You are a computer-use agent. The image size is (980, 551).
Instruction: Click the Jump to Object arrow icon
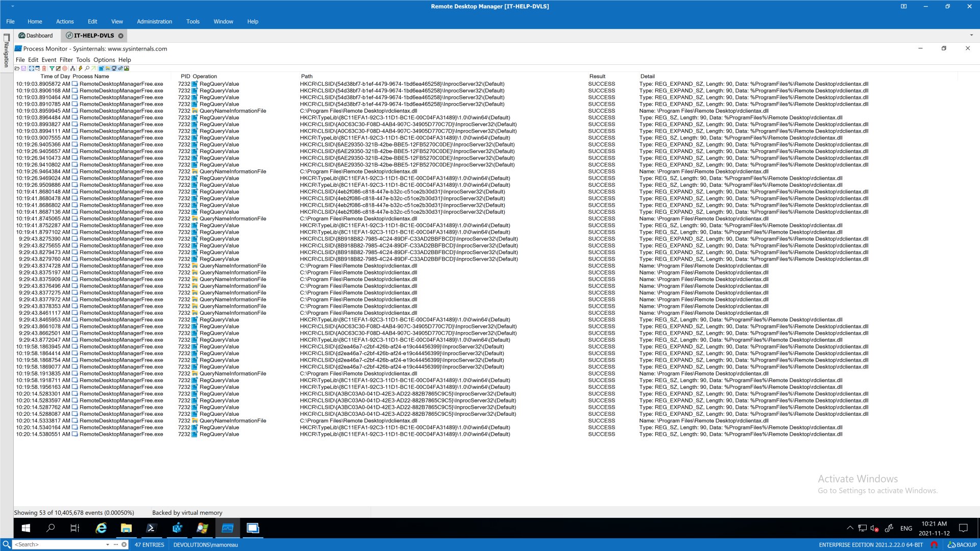[93, 68]
